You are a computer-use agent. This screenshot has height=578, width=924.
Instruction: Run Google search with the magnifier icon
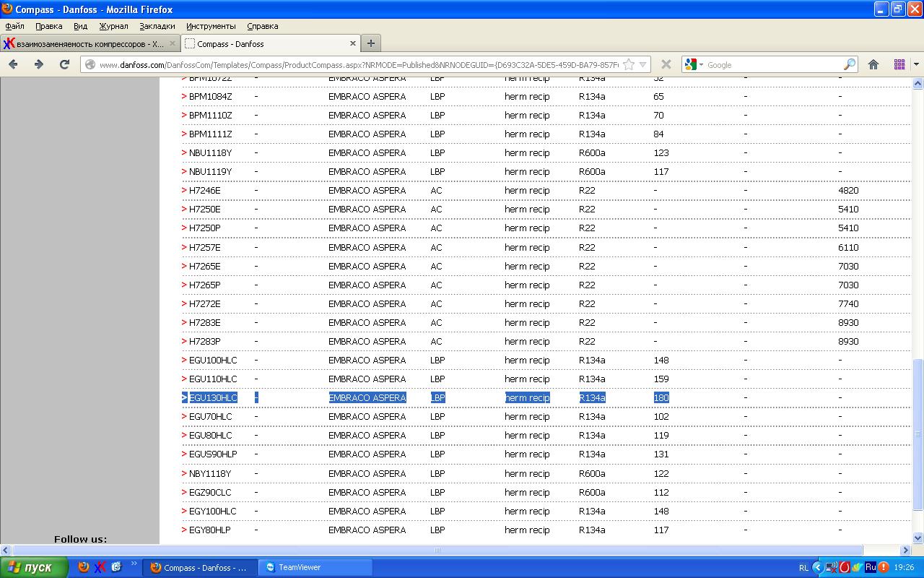tap(849, 64)
